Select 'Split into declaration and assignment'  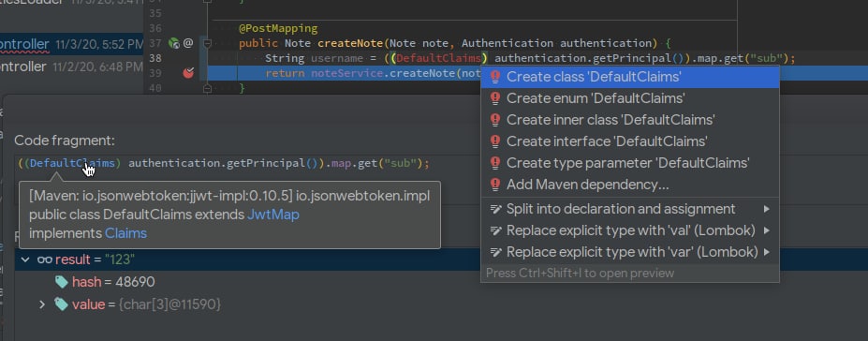[630, 209]
